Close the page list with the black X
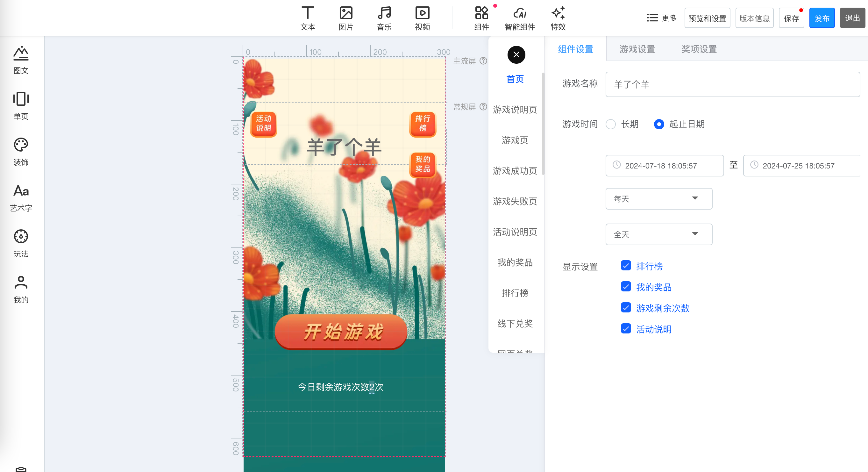Image resolution: width=868 pixels, height=472 pixels. 516,54
